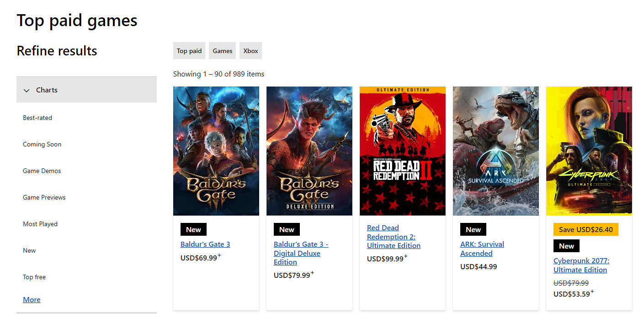Open Red Dead Redemption II cover thumbnail
644x314 pixels.
[x=403, y=151]
